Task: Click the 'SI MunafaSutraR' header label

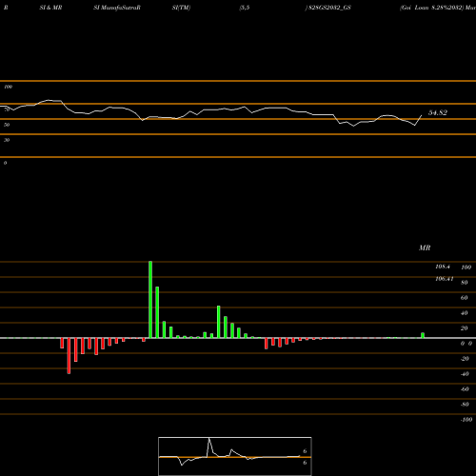Action: pyautogui.click(x=117, y=8)
